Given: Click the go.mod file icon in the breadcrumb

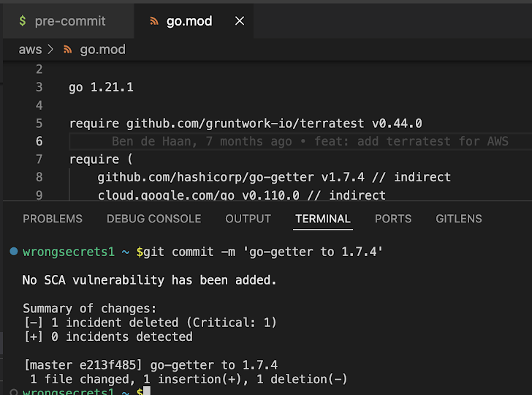Looking at the screenshot, I should coord(69,50).
